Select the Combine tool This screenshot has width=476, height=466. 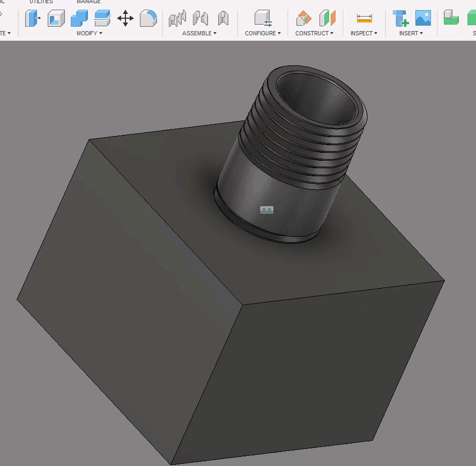tap(79, 18)
